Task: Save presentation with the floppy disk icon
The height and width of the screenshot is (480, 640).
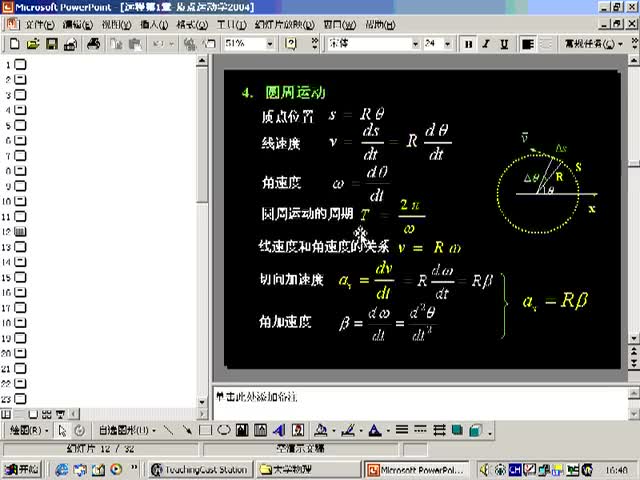Action: tap(52, 44)
